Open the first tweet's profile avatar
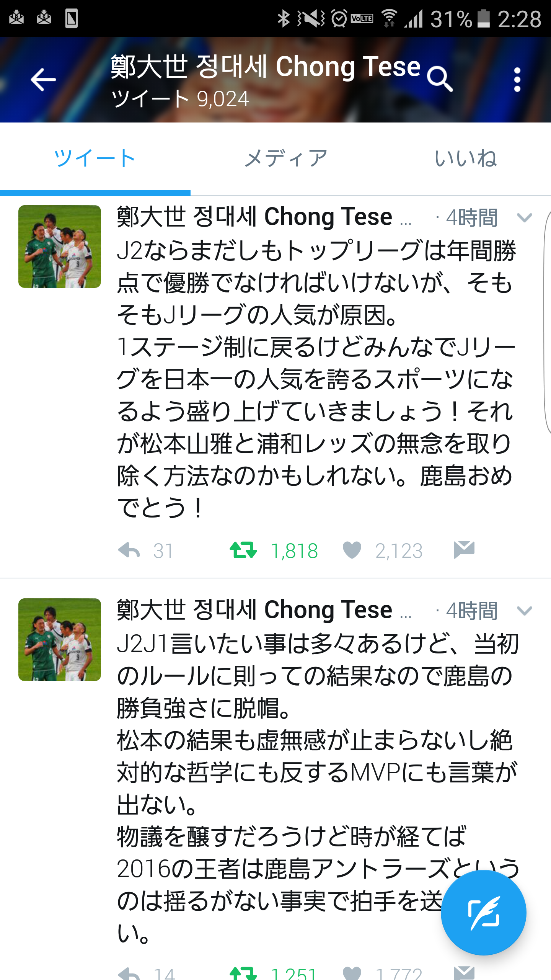Viewport: 551px width, 980px height. click(x=60, y=247)
